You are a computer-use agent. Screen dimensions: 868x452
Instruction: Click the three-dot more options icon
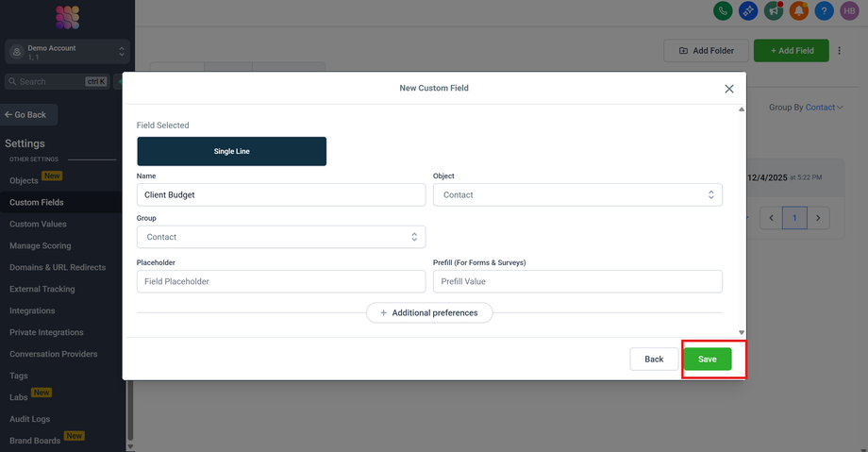pos(839,51)
